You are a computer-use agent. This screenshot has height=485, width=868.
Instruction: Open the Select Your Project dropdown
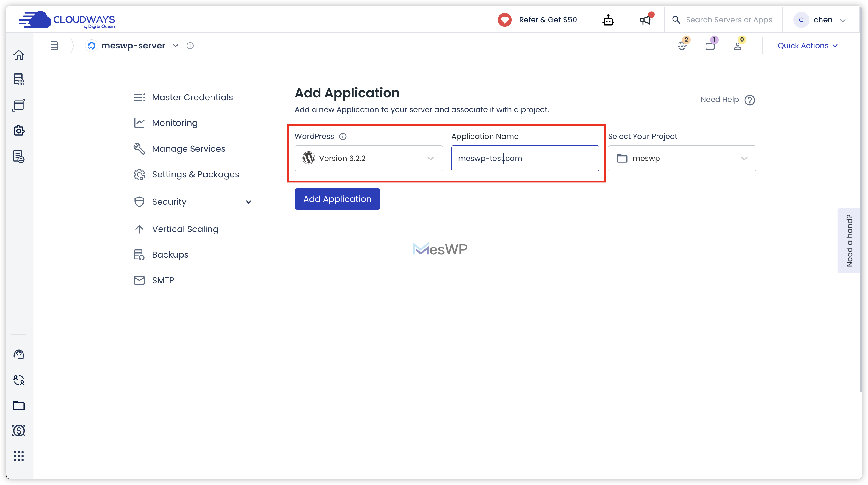682,158
